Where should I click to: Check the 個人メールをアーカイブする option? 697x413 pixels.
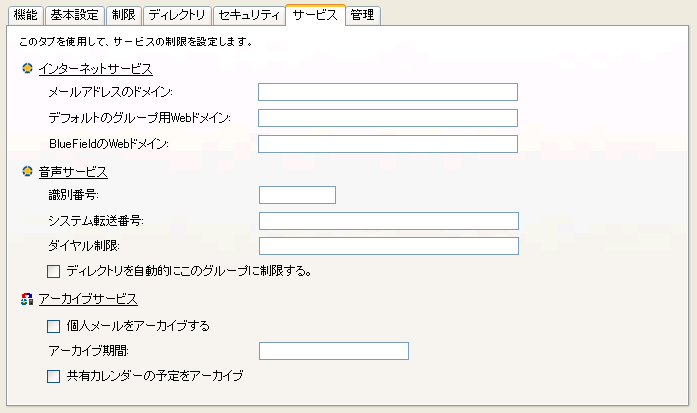tap(54, 325)
